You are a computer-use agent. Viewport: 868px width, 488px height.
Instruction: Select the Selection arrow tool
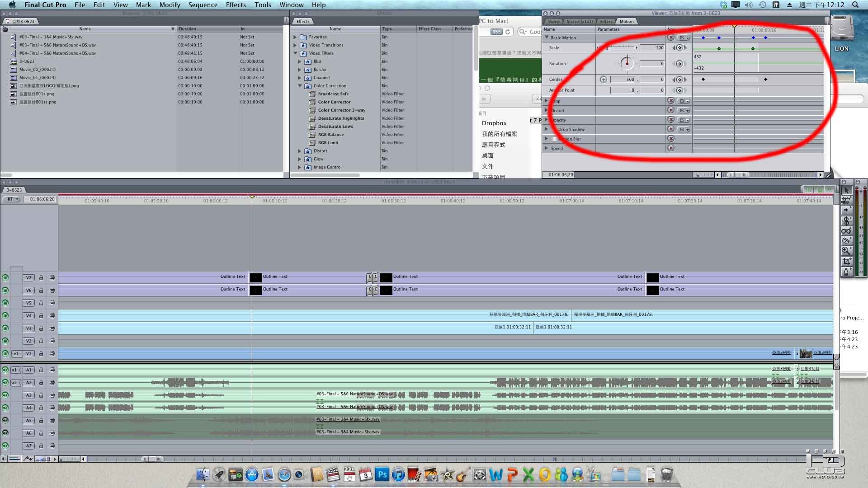(x=846, y=190)
